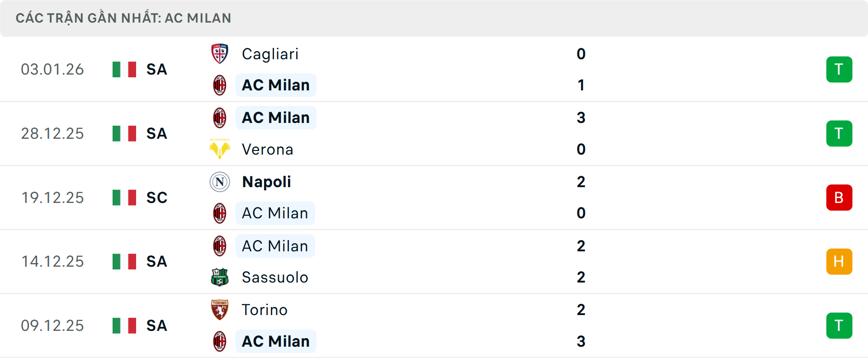Click the red B loss indicator for Napoli match

tap(839, 198)
